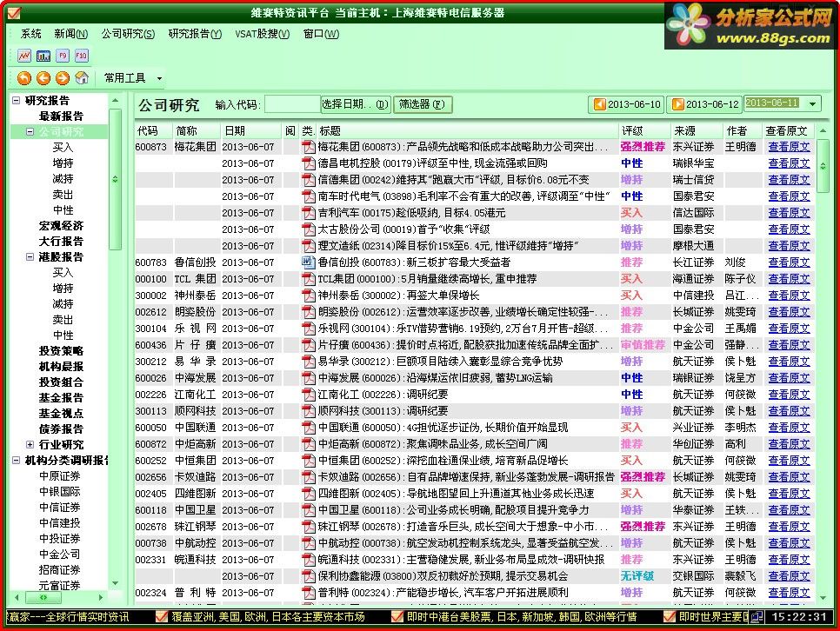
Task: Open the VSAT股搜(V) menu
Action: 262,34
